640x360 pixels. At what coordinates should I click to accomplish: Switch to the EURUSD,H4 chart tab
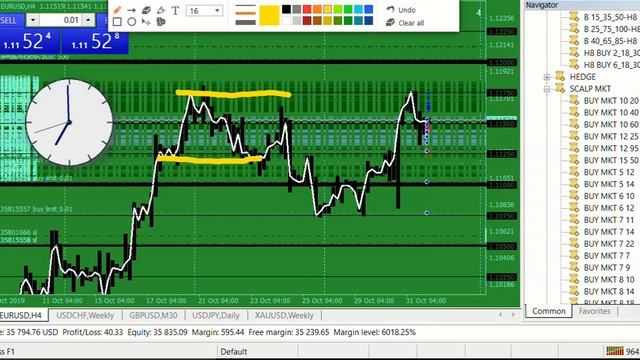pos(22,315)
